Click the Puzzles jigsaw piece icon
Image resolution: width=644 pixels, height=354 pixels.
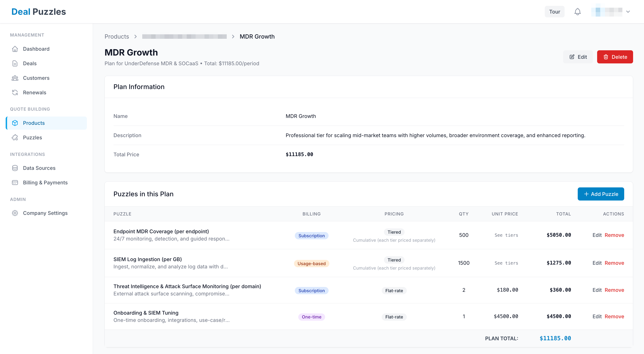coord(15,137)
